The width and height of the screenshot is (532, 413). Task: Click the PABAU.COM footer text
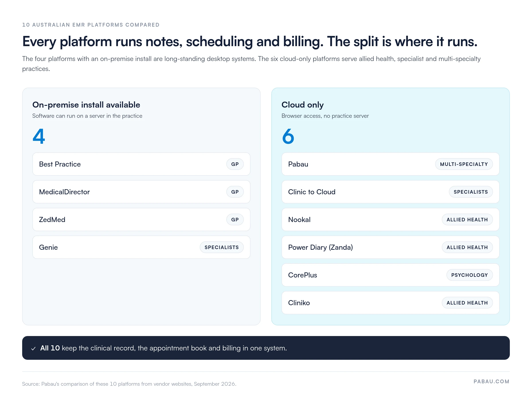tap(491, 381)
